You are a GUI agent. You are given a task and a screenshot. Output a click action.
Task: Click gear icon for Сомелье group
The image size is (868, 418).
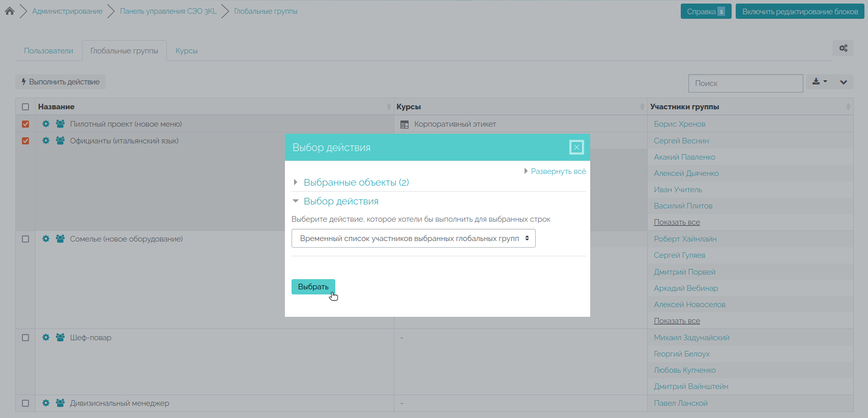pos(46,239)
